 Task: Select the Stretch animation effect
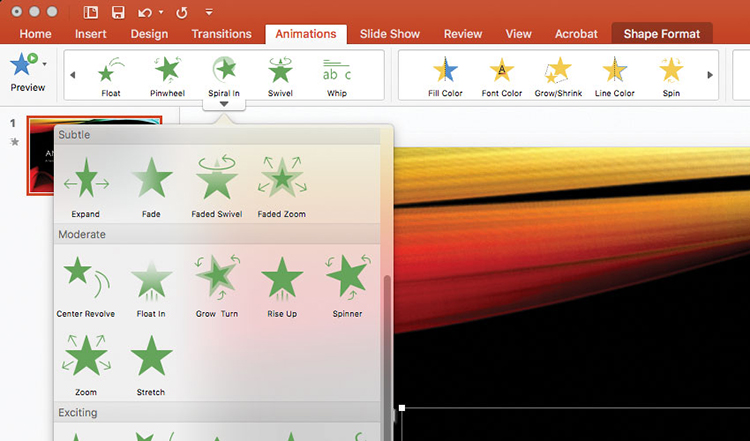pyautogui.click(x=151, y=365)
